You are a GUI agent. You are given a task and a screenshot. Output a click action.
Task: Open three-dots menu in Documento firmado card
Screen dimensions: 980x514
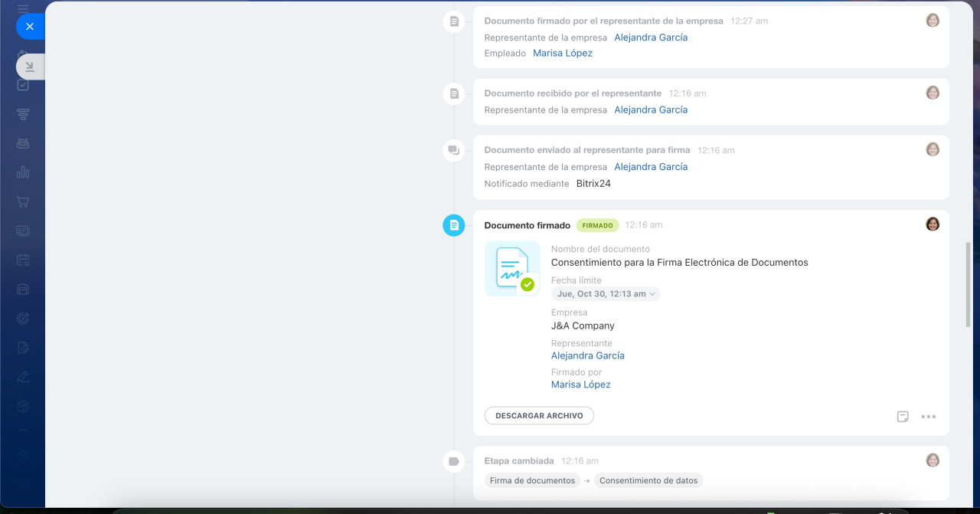pyautogui.click(x=929, y=417)
